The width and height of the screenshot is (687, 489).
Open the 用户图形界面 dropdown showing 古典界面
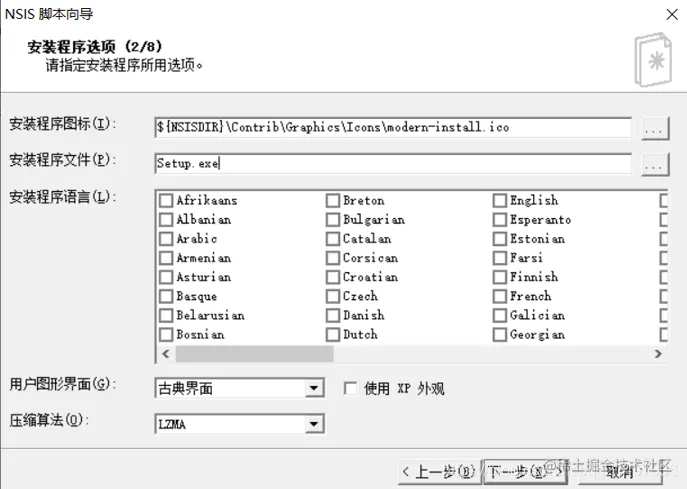pyautogui.click(x=240, y=388)
